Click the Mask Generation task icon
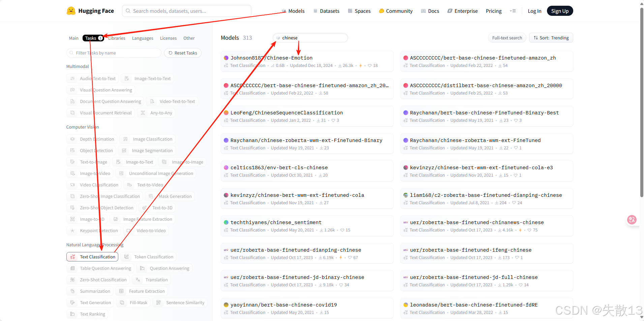Image resolution: width=644 pixels, height=321 pixels. pyautogui.click(x=151, y=196)
